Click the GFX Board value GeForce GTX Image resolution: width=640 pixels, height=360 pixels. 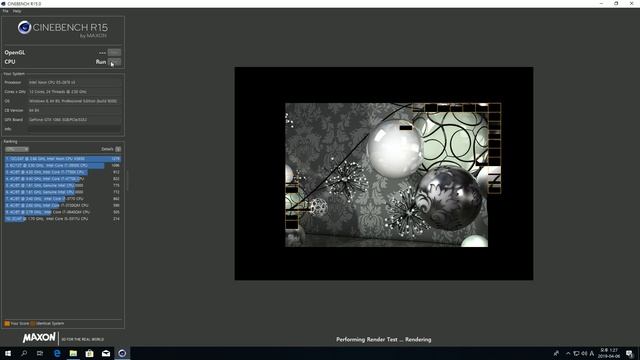[58, 120]
